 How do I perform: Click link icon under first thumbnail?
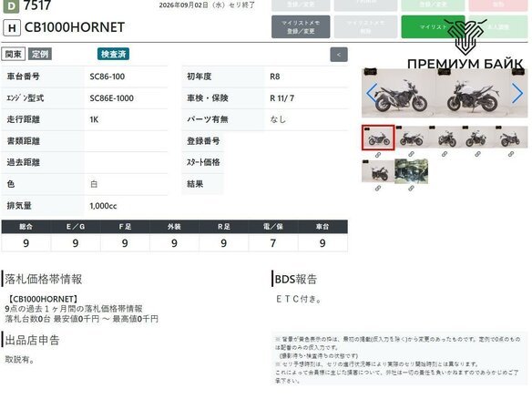point(378,155)
